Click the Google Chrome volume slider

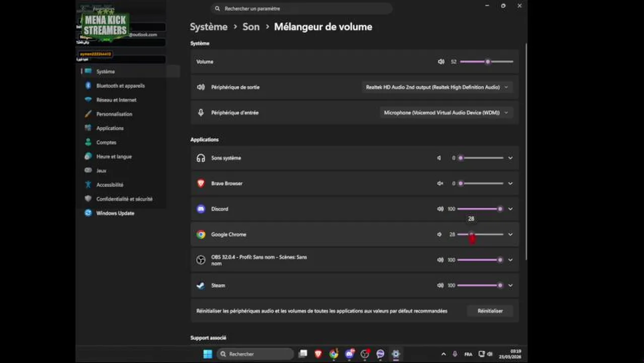click(480, 234)
